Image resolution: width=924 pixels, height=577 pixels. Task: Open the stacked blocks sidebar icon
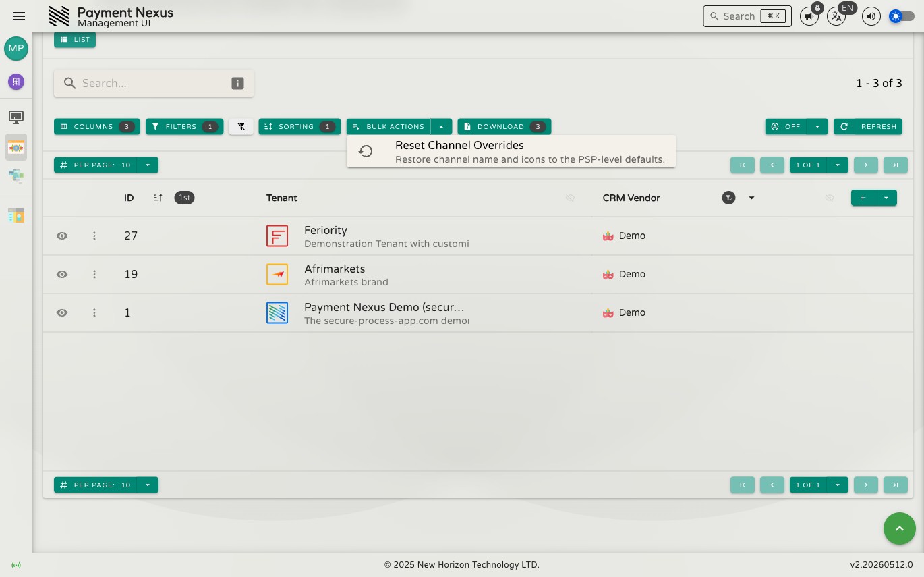coord(16,176)
